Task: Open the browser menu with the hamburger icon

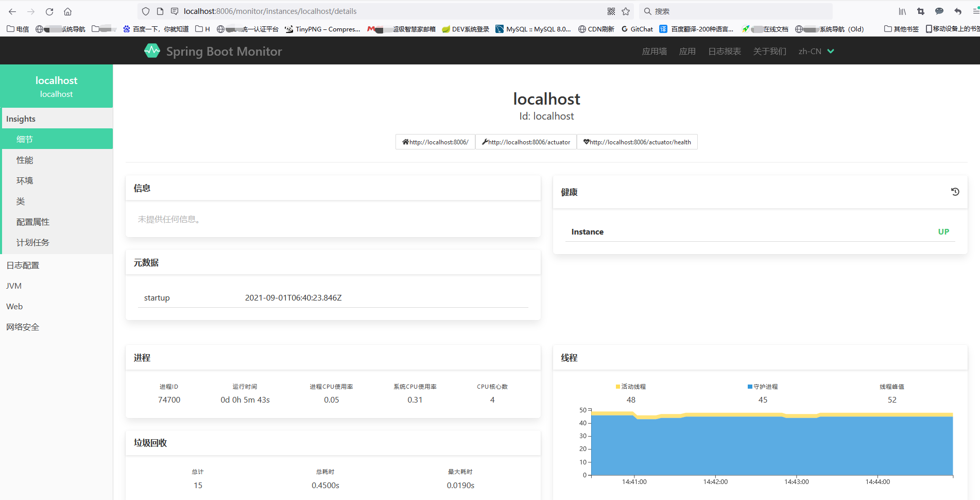Action: pos(975,11)
